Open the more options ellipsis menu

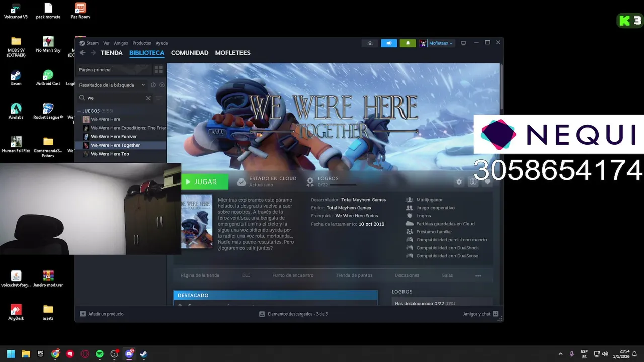tap(478, 275)
